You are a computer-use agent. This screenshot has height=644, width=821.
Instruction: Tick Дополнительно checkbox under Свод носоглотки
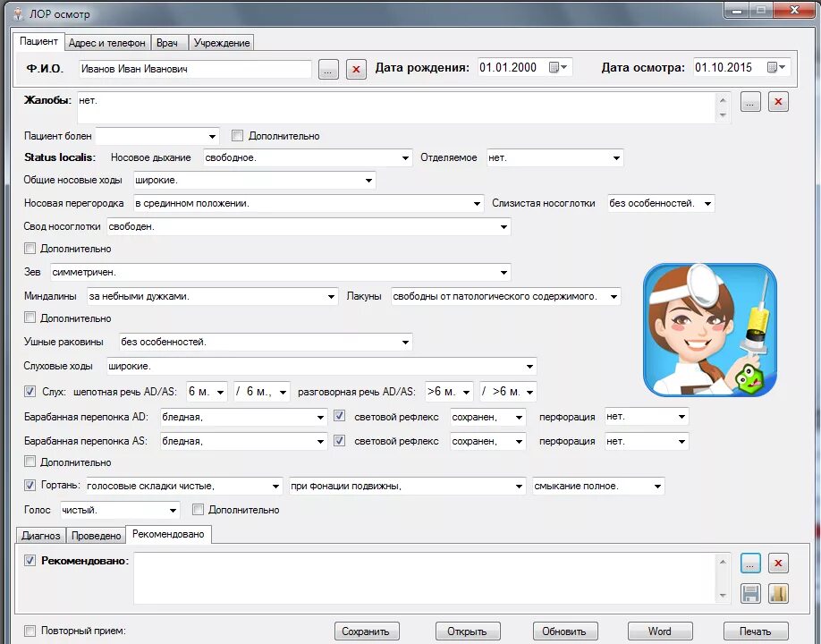click(30, 248)
